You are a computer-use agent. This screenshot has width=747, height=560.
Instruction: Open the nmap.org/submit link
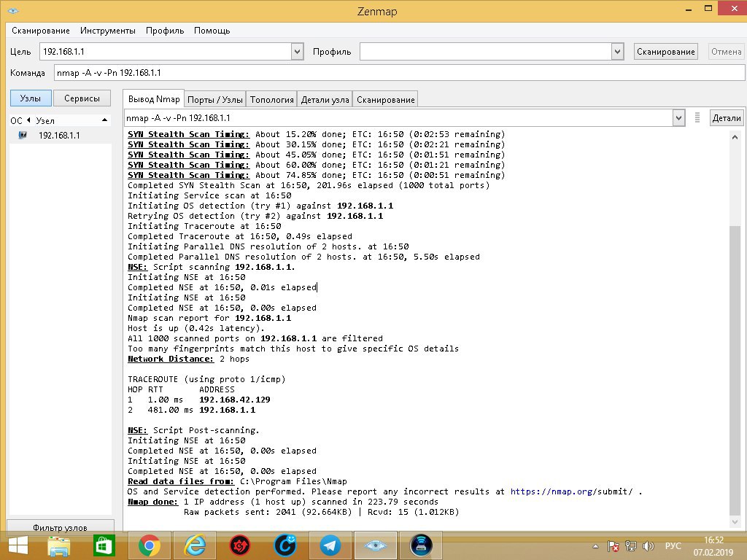tap(572, 491)
